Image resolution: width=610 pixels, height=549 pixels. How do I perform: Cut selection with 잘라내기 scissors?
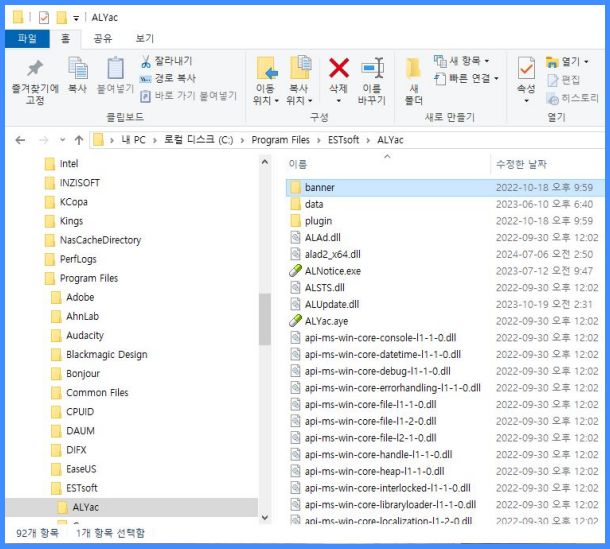pos(167,61)
